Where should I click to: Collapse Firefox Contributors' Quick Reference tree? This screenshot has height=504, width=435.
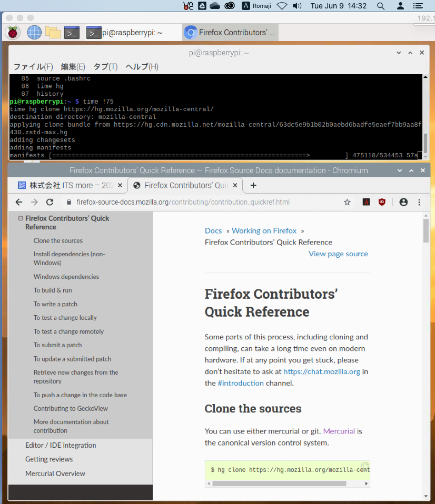click(x=21, y=218)
